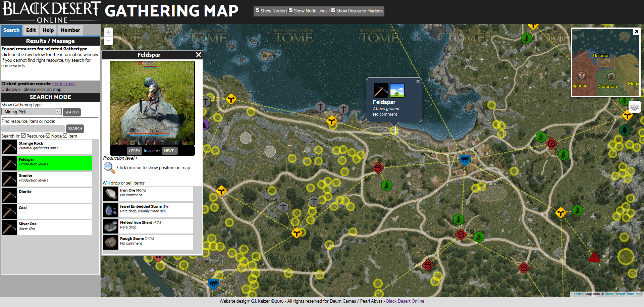Open Rough Stone drop item
644x307 pixels.
[148, 242]
